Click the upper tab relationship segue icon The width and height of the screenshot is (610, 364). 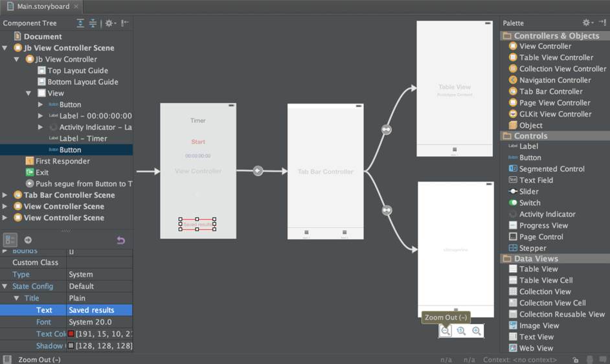click(x=387, y=130)
